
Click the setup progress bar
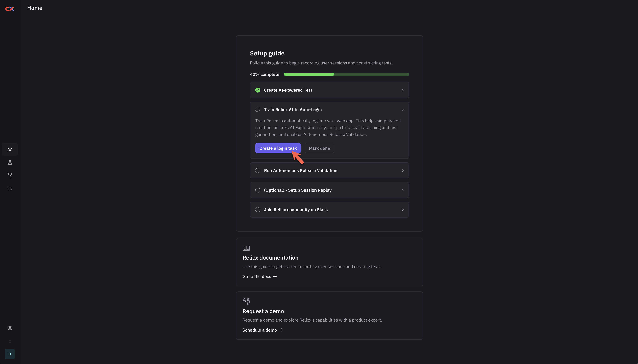[346, 74]
